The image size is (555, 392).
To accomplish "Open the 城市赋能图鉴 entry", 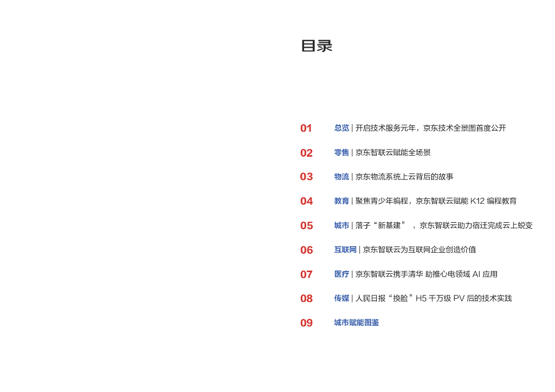I will [357, 323].
